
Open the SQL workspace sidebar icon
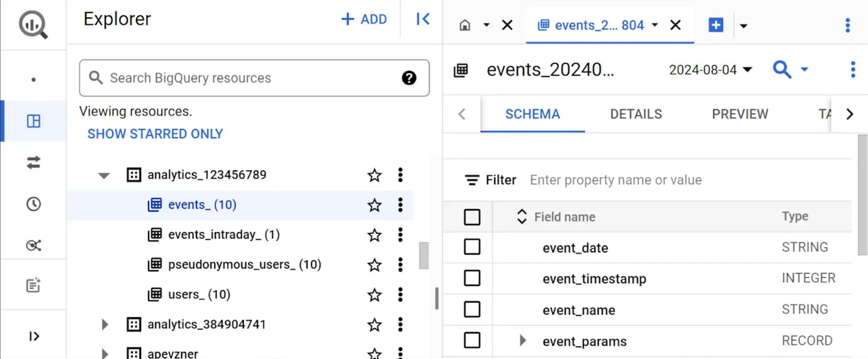point(34,121)
